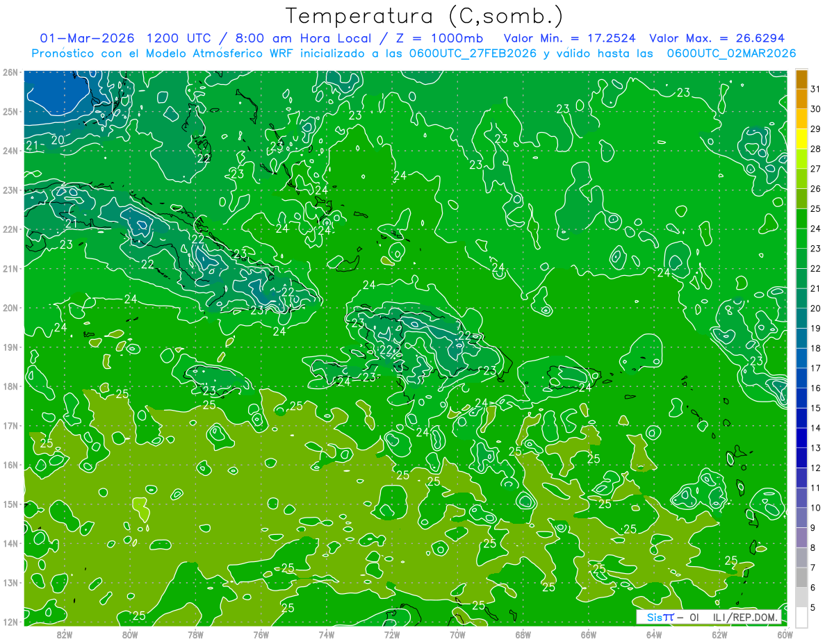This screenshot has width=834, height=644.
Task: Click the SisTT-OI ILI/REP.DOM. logo box
Action: pyautogui.click(x=710, y=617)
